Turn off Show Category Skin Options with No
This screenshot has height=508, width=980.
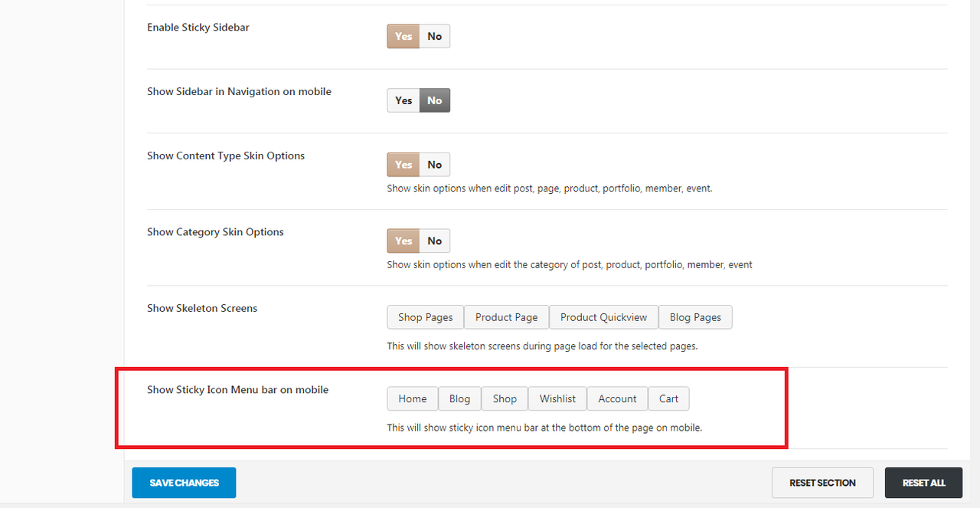click(435, 241)
